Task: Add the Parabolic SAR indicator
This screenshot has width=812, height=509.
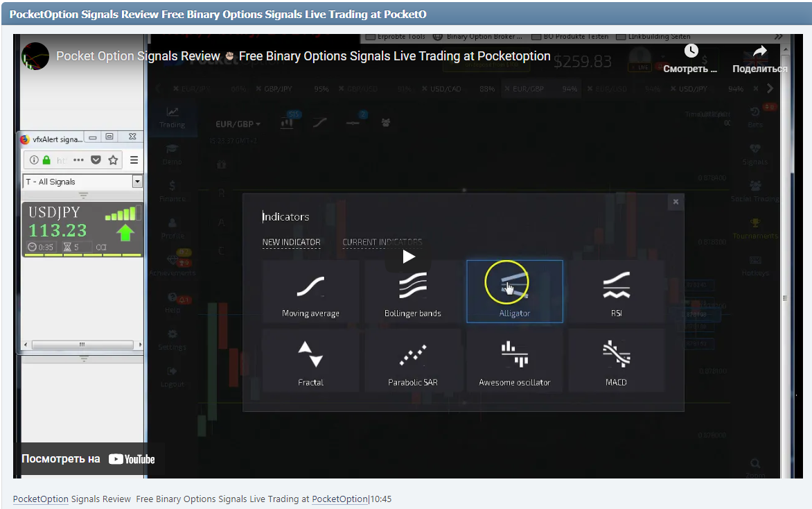Action: [412, 359]
